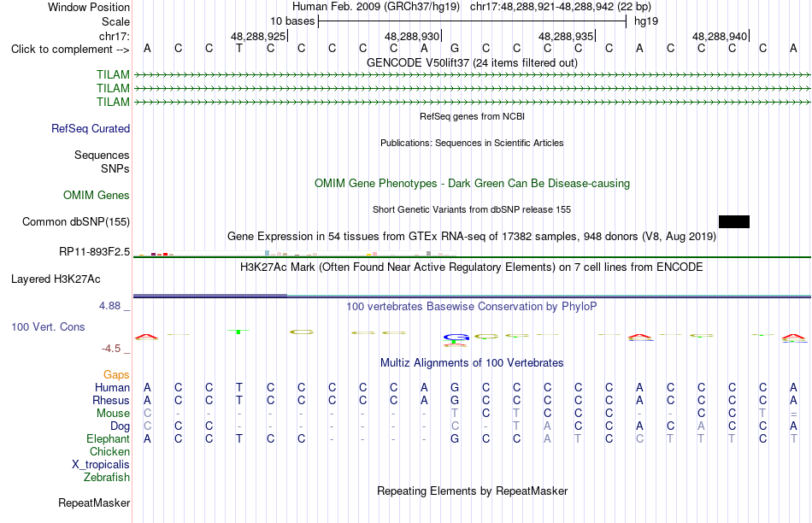Select the Mouse species label

pyautogui.click(x=113, y=414)
